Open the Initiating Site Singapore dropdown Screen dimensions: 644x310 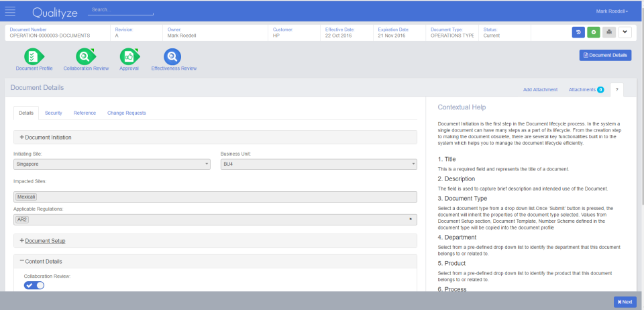click(112, 164)
